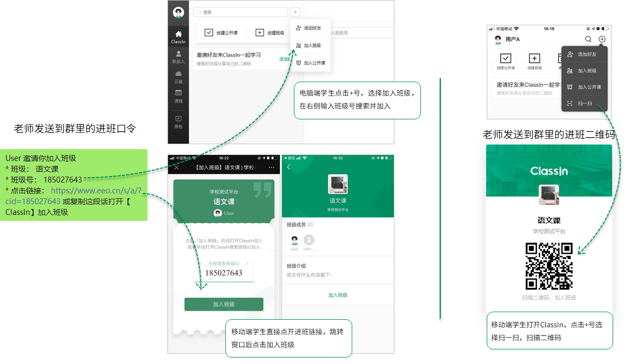Click class ID 185027643 on invite card

[224, 273]
